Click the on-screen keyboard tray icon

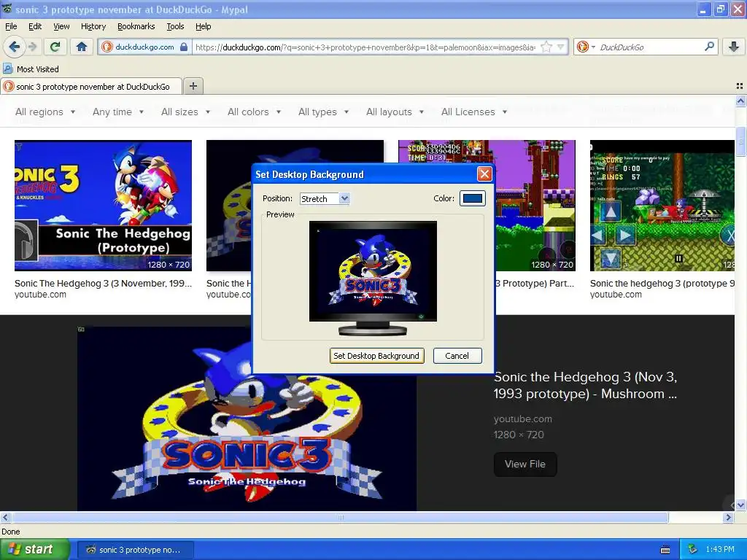(665, 550)
